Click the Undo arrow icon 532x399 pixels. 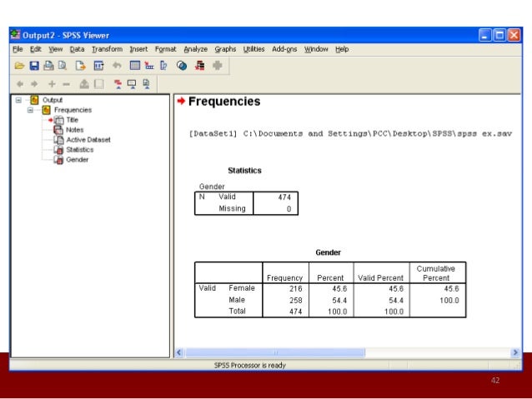point(117,65)
